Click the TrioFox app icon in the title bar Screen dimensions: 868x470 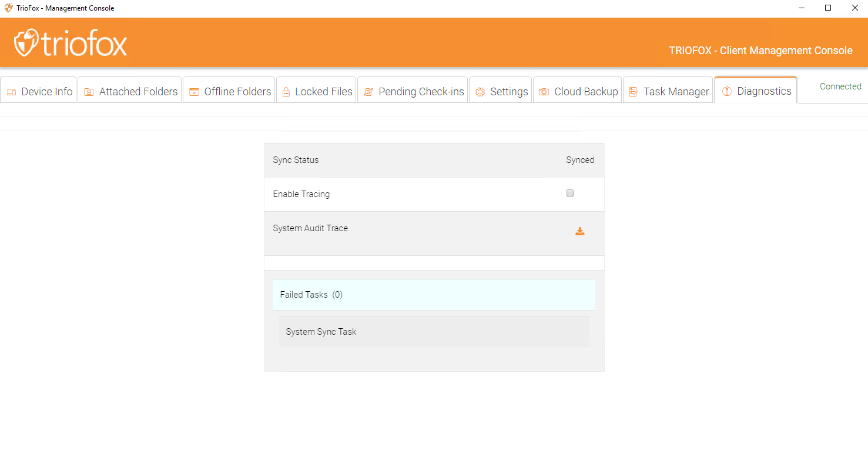point(8,8)
